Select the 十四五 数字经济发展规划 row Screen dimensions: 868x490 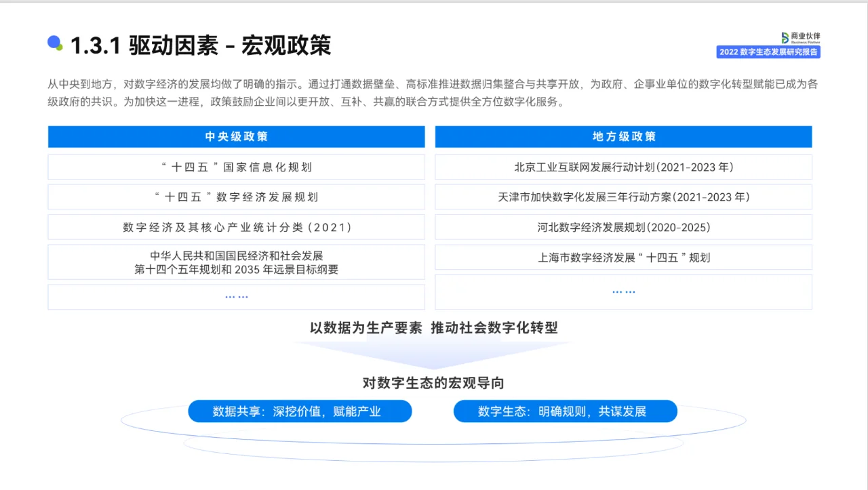236,197
